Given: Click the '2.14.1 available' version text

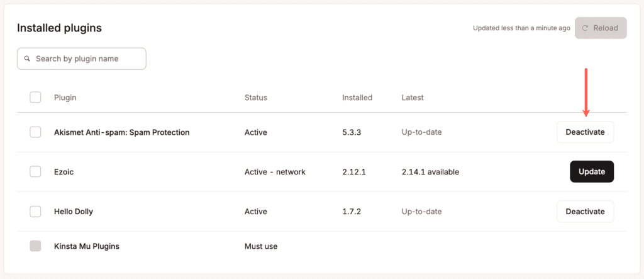Looking at the screenshot, I should [x=430, y=172].
